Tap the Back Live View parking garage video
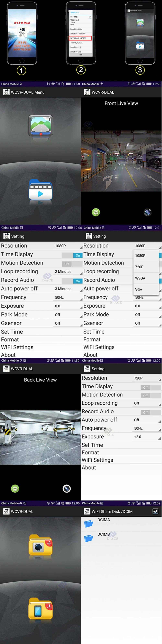 tap(40, 437)
